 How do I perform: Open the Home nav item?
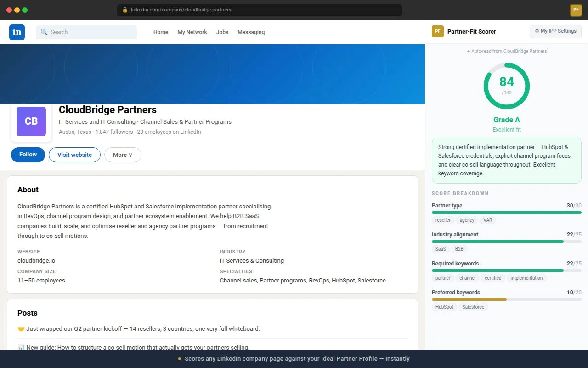click(161, 32)
